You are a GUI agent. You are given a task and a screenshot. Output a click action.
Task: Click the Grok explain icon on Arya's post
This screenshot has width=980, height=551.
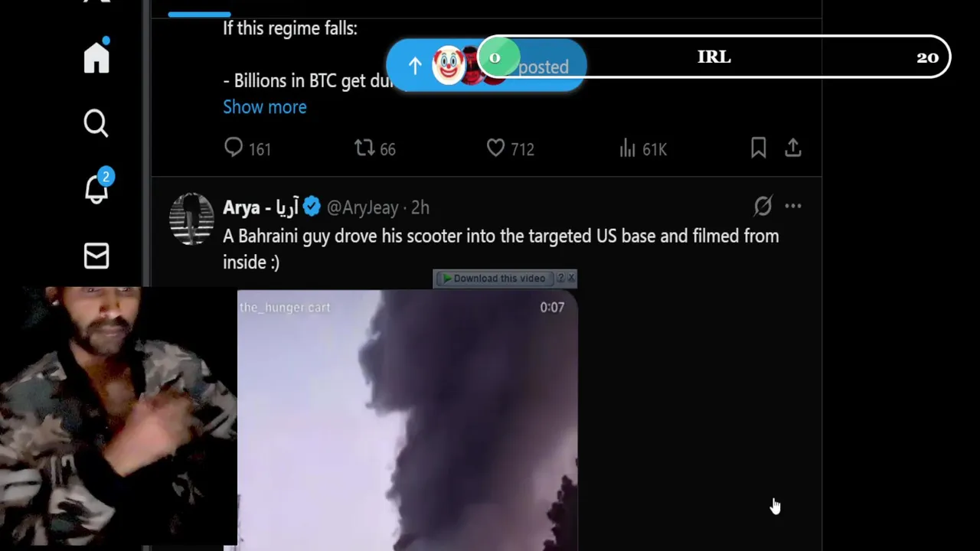[x=763, y=206]
